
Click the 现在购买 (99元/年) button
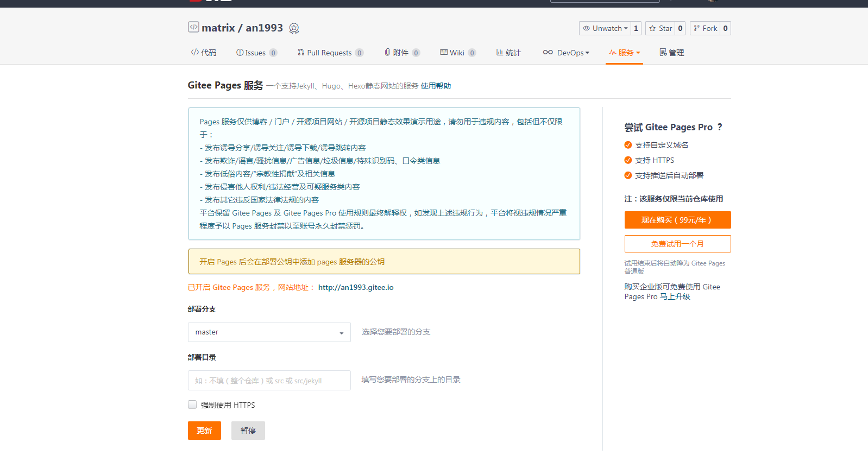(677, 220)
